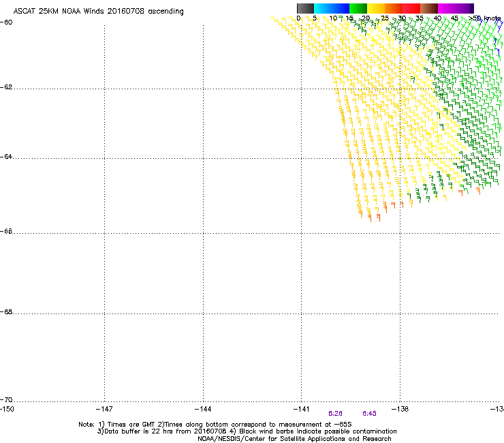The height and width of the screenshot is (443, 504).
Task: Click the gray 0-5 knot color bar segment
Action: tap(306, 8)
